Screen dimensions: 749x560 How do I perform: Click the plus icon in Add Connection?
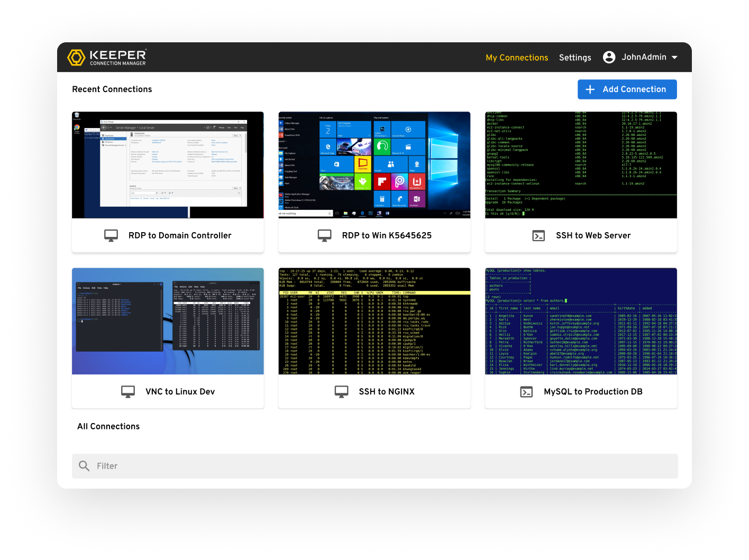coord(590,89)
